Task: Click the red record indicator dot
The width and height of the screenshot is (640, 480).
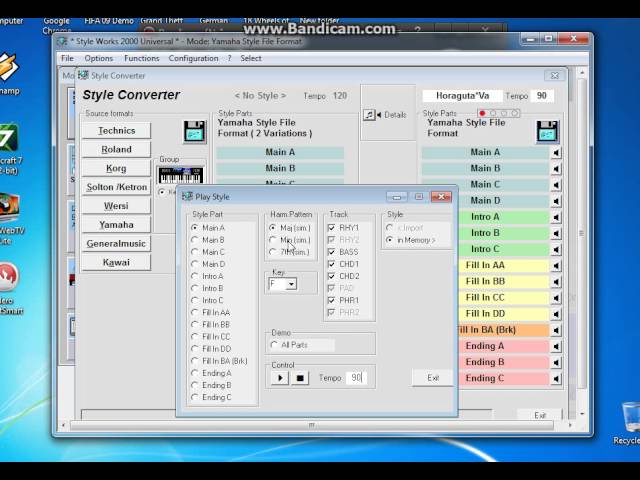Action: click(482, 113)
